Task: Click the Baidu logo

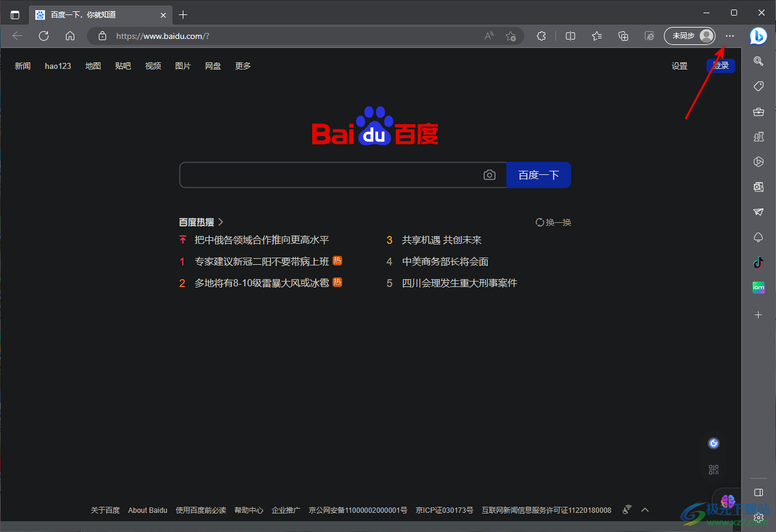Action: pyautogui.click(x=375, y=126)
